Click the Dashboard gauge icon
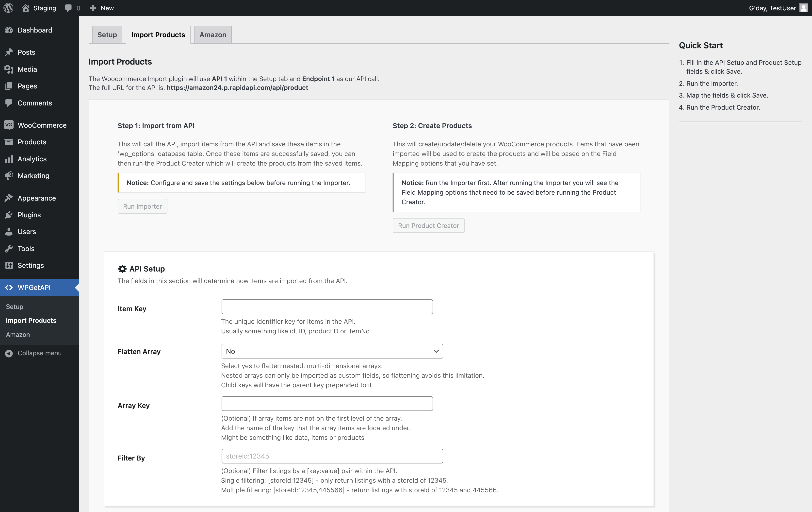Screen dimensions: 812x512 [9, 30]
